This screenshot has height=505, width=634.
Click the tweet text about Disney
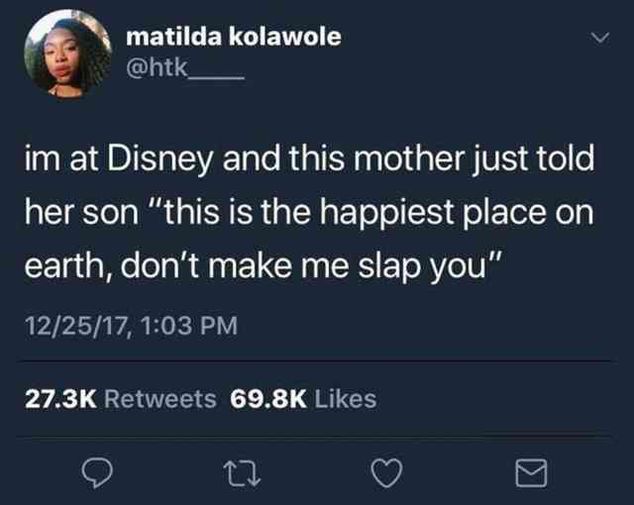point(309,212)
